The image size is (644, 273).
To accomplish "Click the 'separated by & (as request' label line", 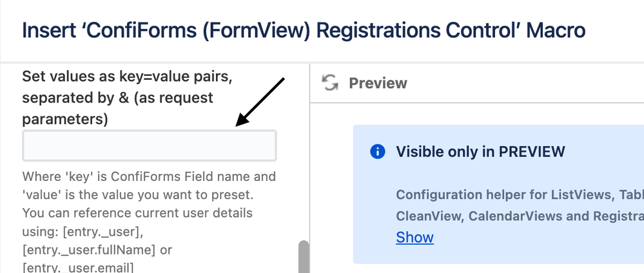I will pyautogui.click(x=117, y=98).
